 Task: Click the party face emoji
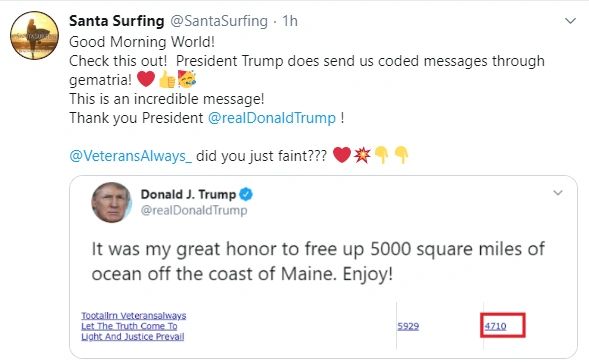[x=187, y=79]
